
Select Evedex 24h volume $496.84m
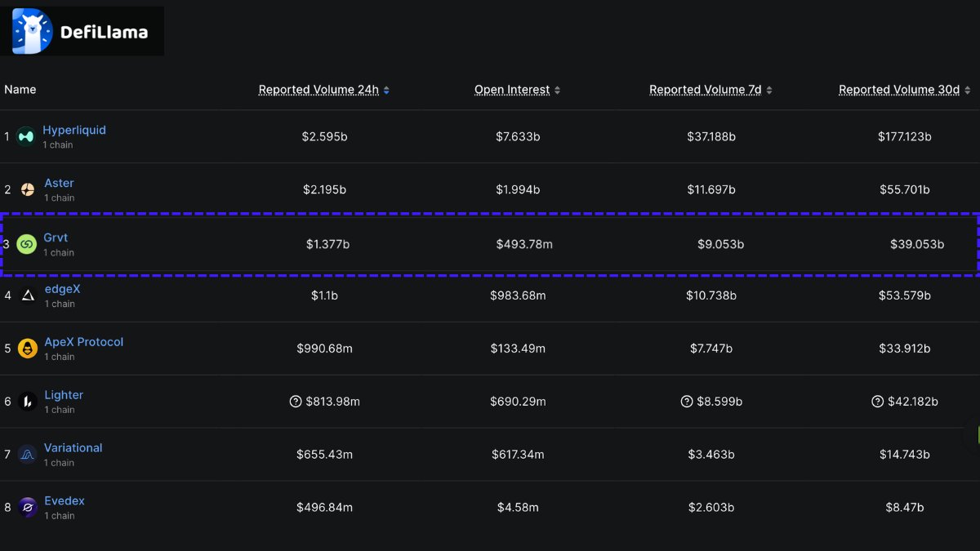click(324, 508)
